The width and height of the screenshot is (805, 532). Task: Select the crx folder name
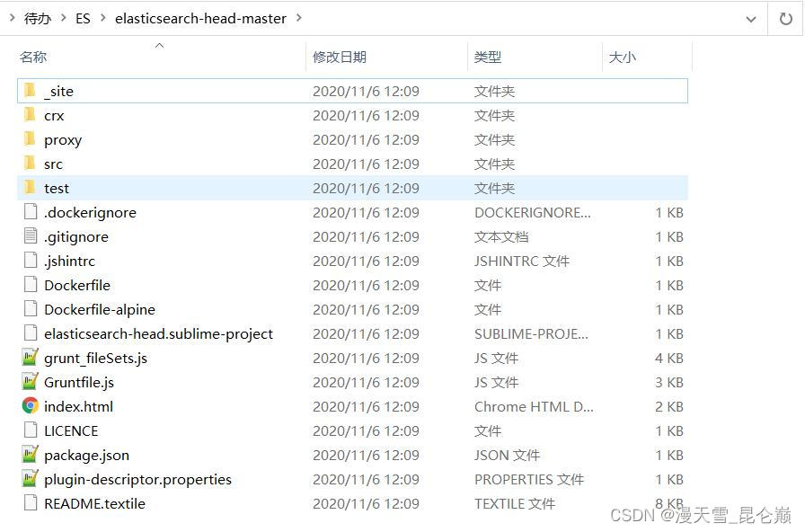tap(54, 116)
